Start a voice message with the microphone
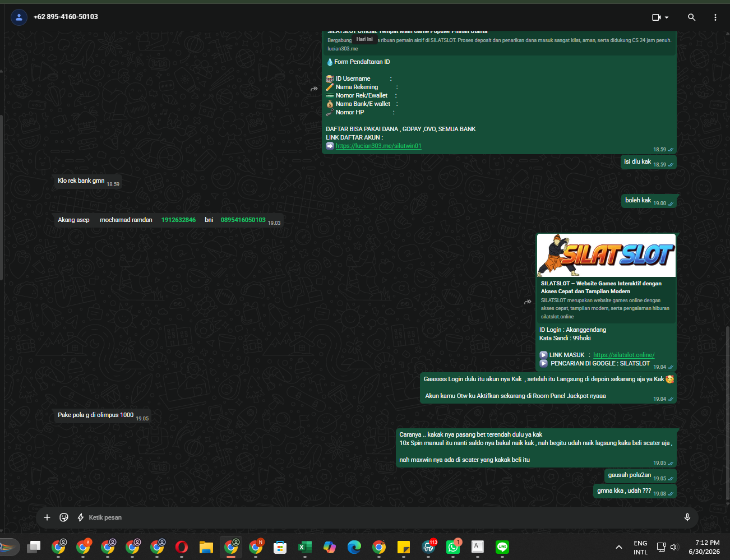 (x=687, y=517)
